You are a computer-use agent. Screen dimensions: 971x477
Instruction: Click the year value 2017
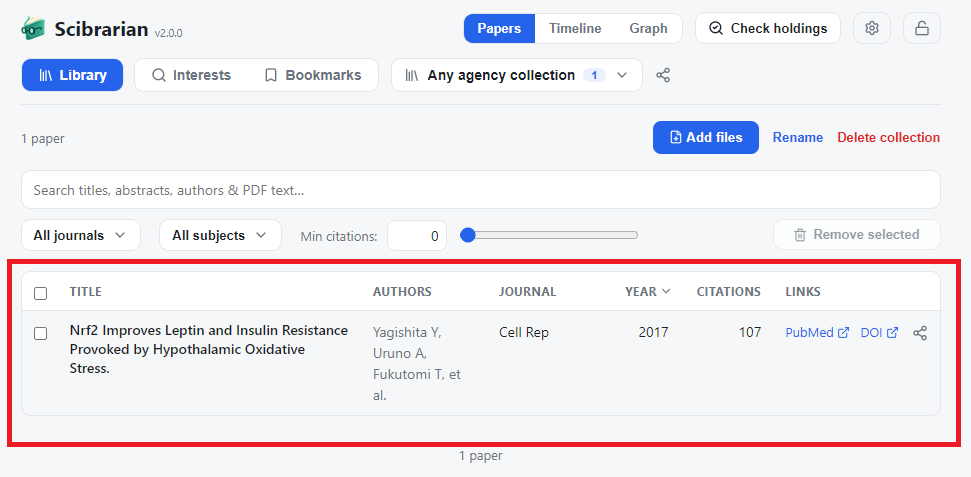pyautogui.click(x=653, y=333)
